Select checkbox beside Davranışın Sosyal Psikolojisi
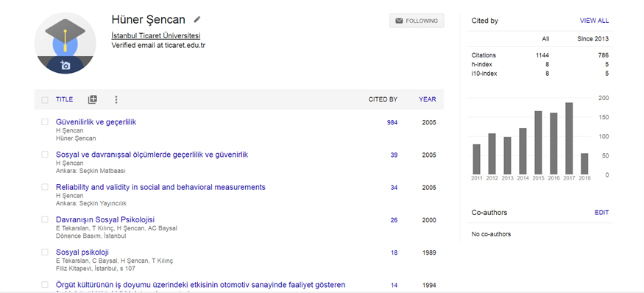Screen dimensions: 644x293 coord(45,219)
